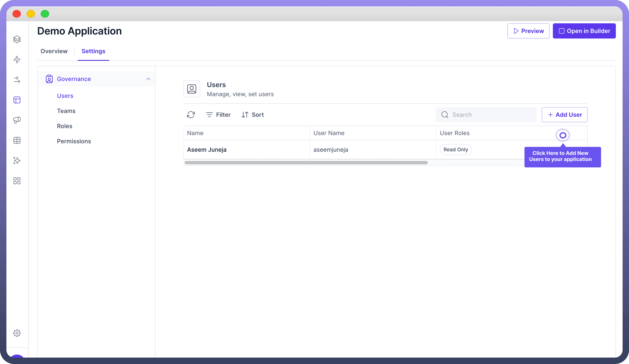This screenshot has height=364, width=629.
Task: Open the announcements megaphone icon
Action: click(17, 120)
